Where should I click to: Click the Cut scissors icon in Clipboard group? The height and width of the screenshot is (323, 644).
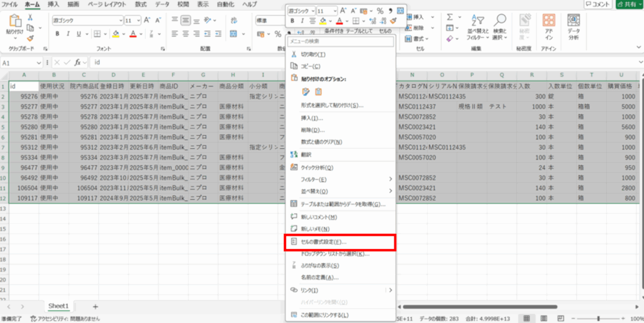click(30, 18)
